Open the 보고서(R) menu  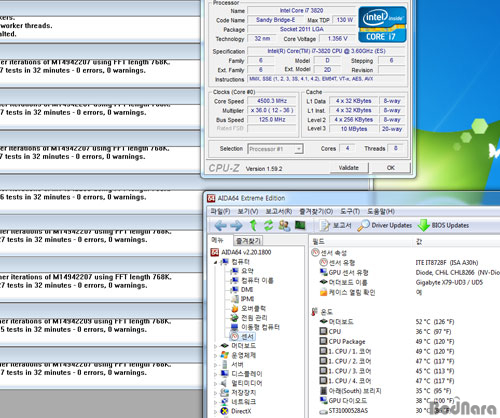click(x=279, y=211)
